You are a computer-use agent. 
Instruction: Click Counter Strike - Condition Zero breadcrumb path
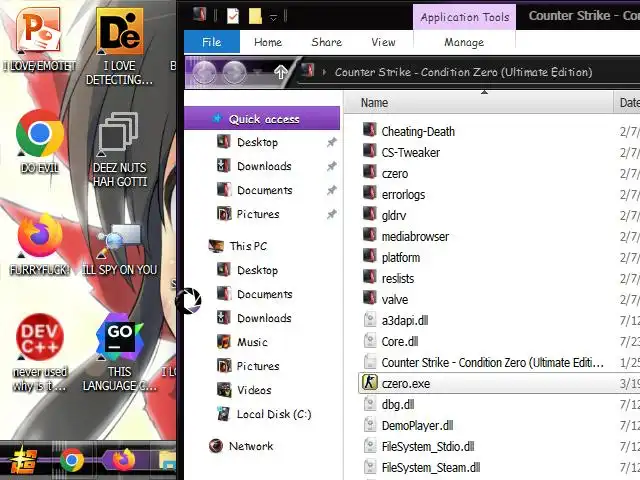pyautogui.click(x=463, y=72)
